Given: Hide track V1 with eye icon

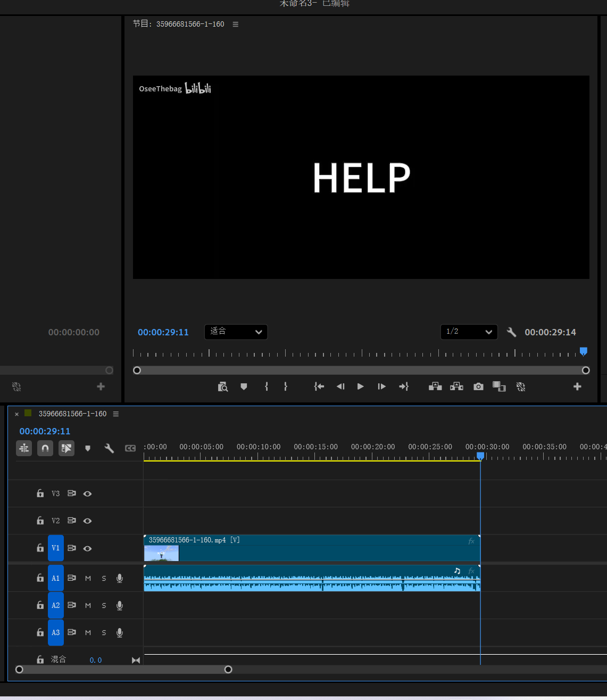Looking at the screenshot, I should (x=88, y=548).
